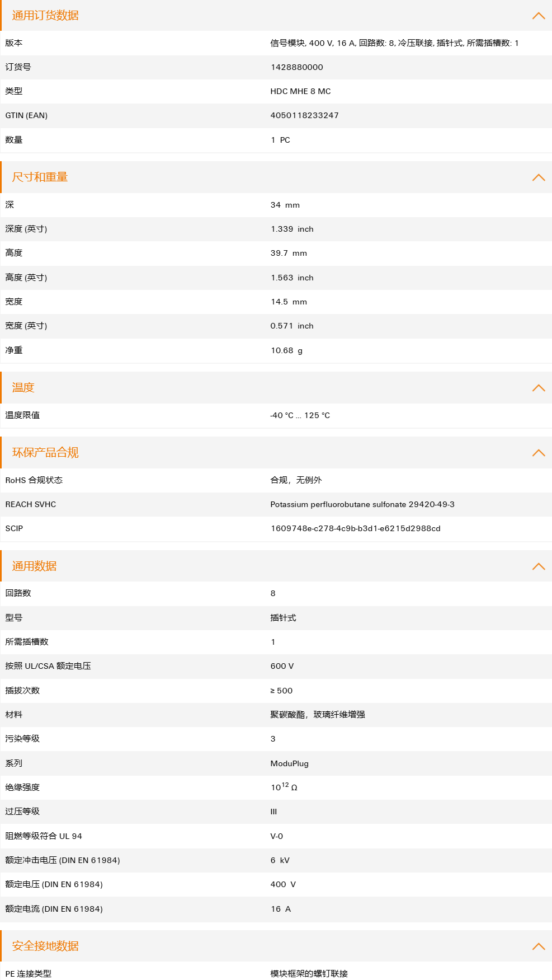Click the temperature range -40 °C ... 125 °C
Viewport: 552px width, 980px height.
pos(300,415)
